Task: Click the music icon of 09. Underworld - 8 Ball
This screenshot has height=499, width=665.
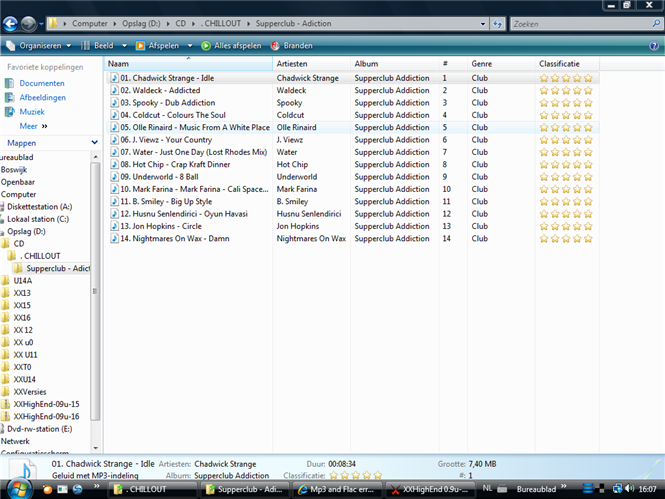Action: pos(114,177)
